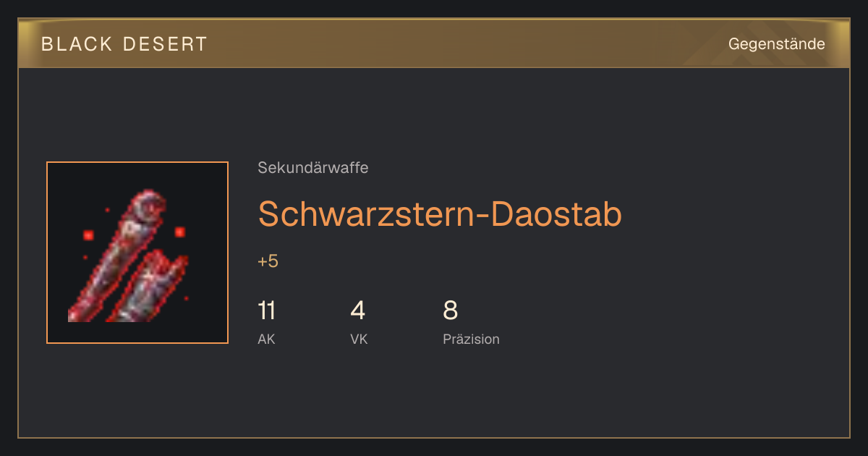The image size is (868, 456).
Task: Click the VK stat label
Action: [x=359, y=339]
